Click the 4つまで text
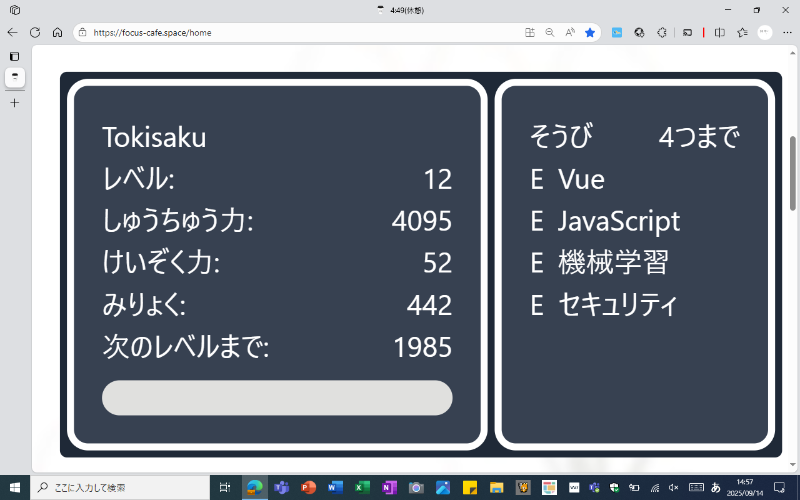The image size is (800, 500). (x=699, y=137)
